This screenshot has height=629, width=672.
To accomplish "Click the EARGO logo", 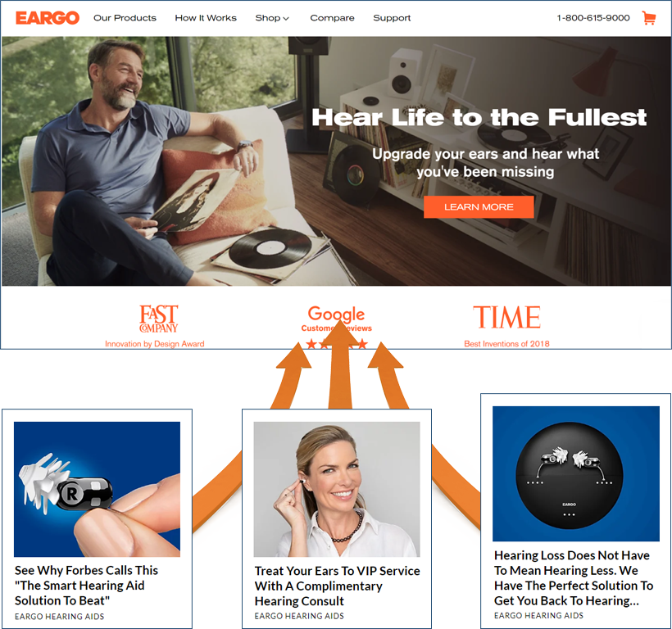I will pyautogui.click(x=48, y=18).
